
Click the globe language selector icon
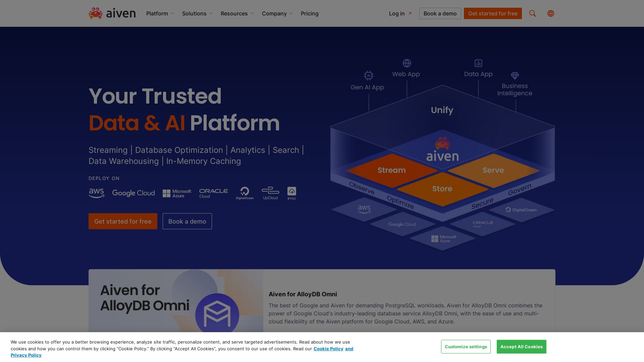(551, 13)
